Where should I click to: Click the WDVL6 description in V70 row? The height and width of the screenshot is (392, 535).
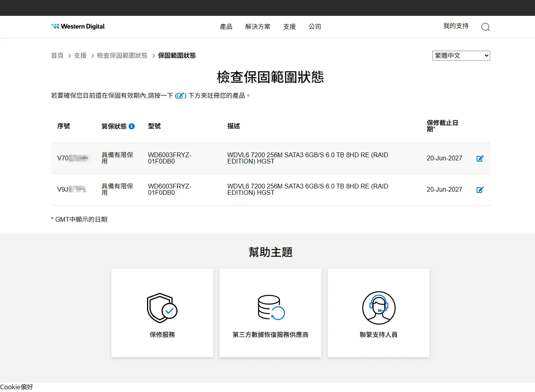click(308, 158)
